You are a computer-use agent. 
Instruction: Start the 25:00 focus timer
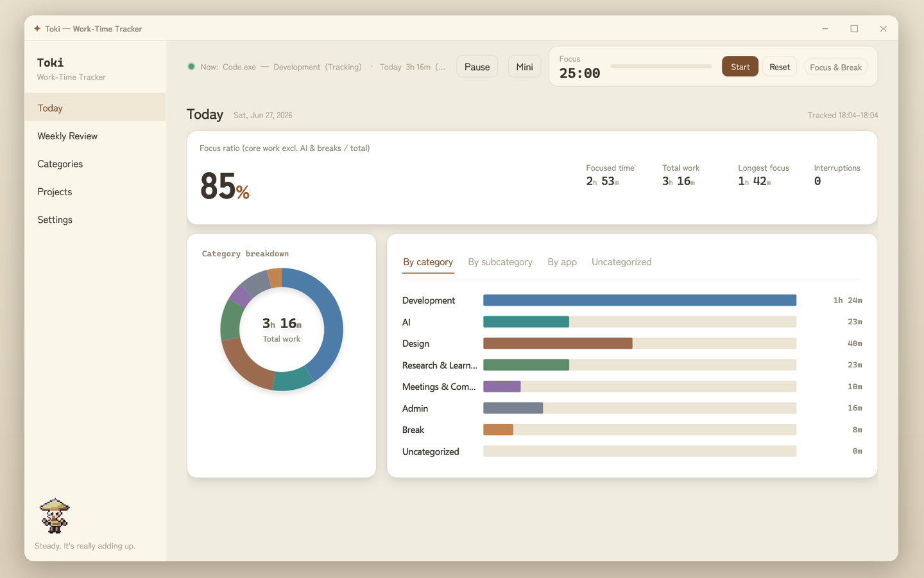click(x=740, y=67)
